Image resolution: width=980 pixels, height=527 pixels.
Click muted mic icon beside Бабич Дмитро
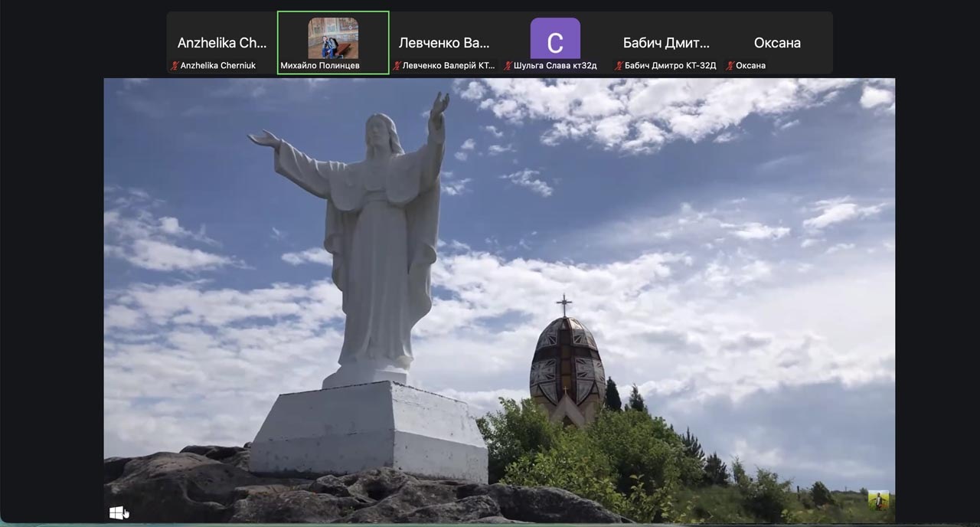(619, 66)
